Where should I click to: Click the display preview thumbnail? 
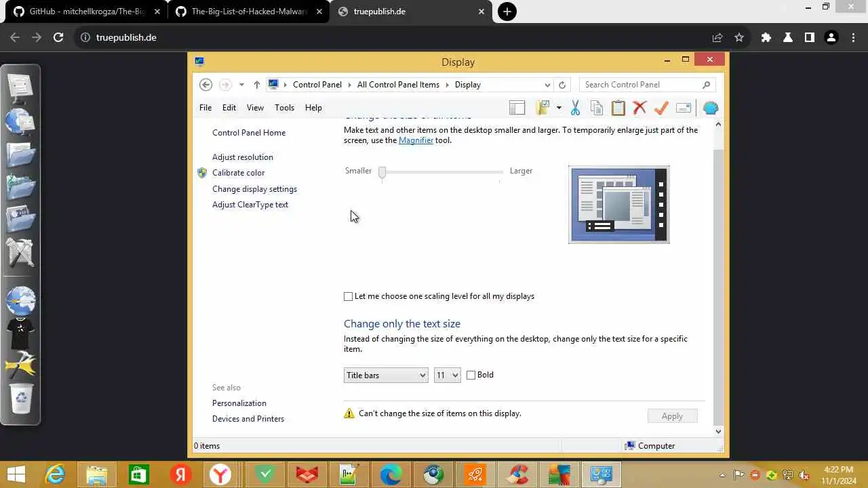pyautogui.click(x=619, y=205)
